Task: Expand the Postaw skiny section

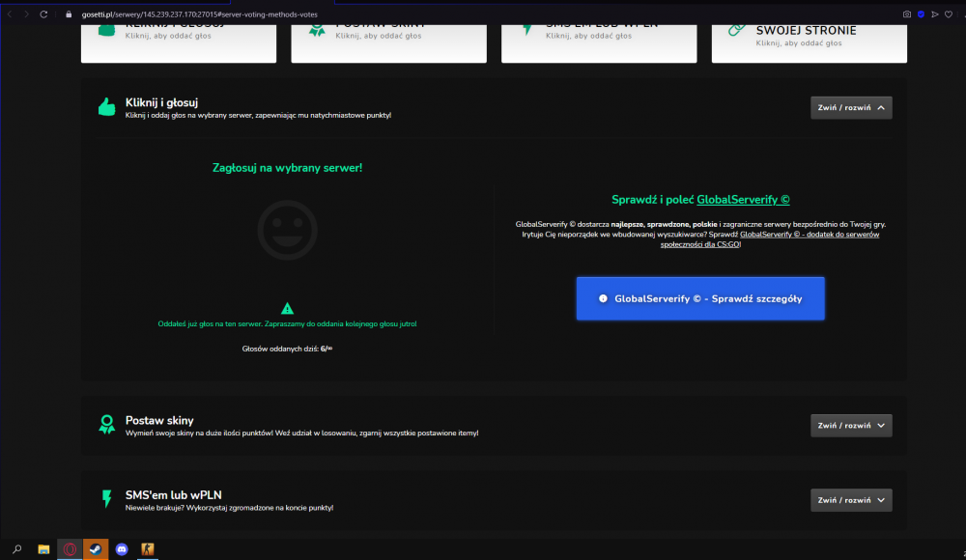Action: (851, 425)
